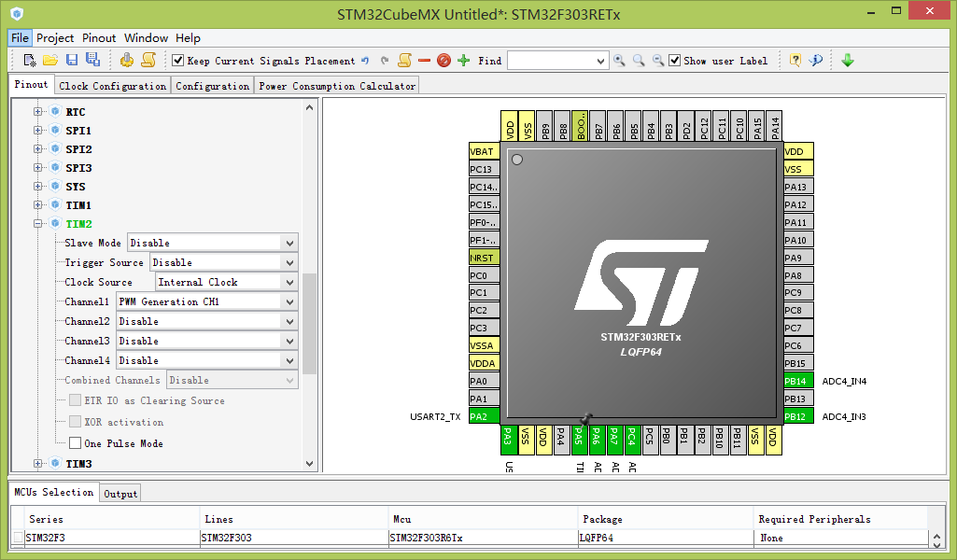Open the Channel2 dropdown

click(x=290, y=321)
